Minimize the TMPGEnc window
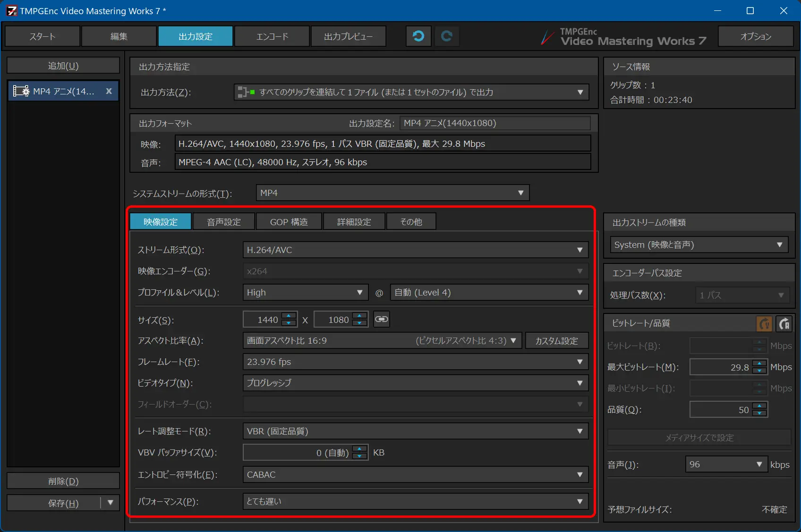The width and height of the screenshot is (801, 532). tap(718, 10)
